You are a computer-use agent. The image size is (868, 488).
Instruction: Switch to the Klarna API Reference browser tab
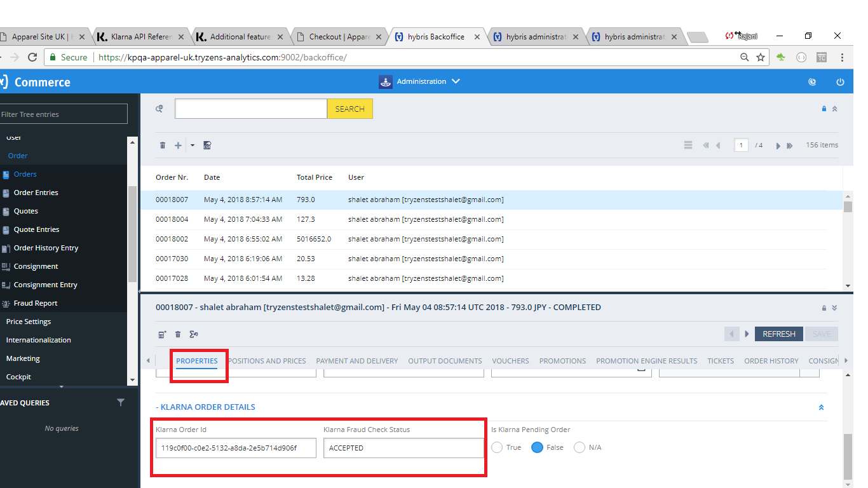(140, 37)
